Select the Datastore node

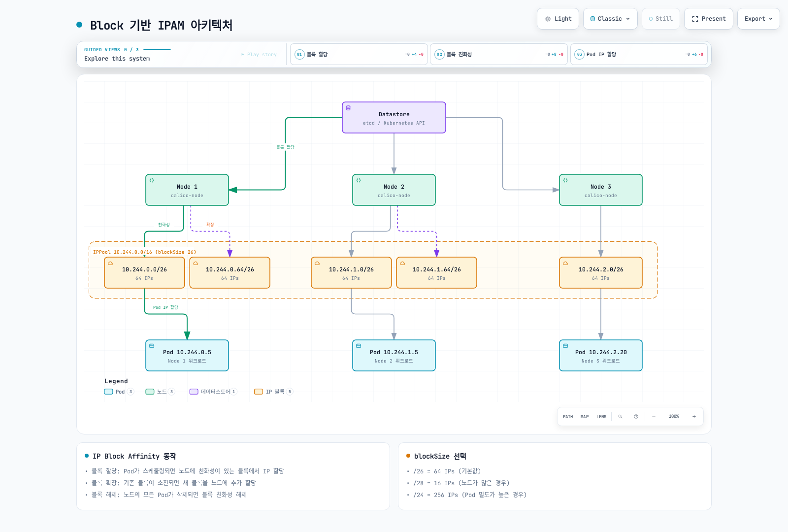(394, 118)
